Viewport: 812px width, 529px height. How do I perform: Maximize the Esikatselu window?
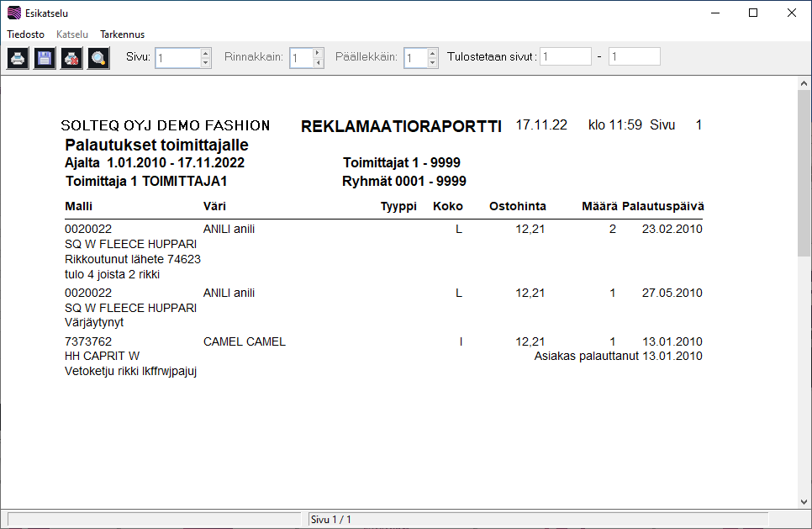[x=753, y=13]
